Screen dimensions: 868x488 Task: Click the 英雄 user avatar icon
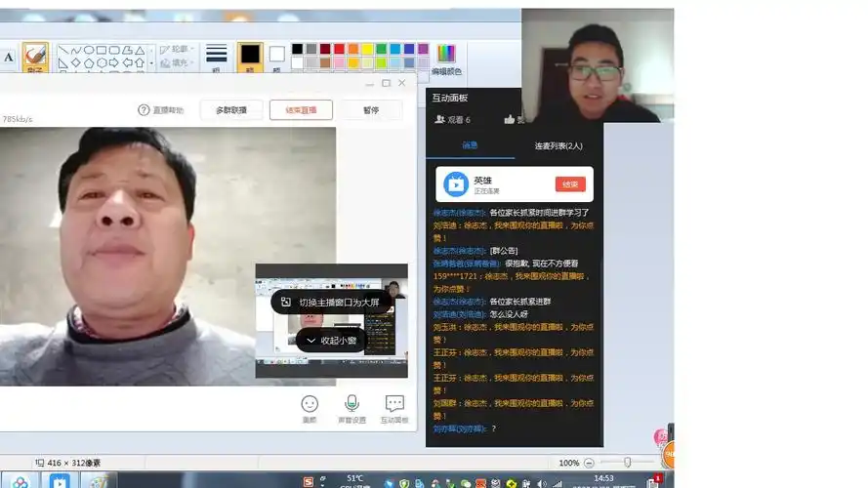pos(456,184)
